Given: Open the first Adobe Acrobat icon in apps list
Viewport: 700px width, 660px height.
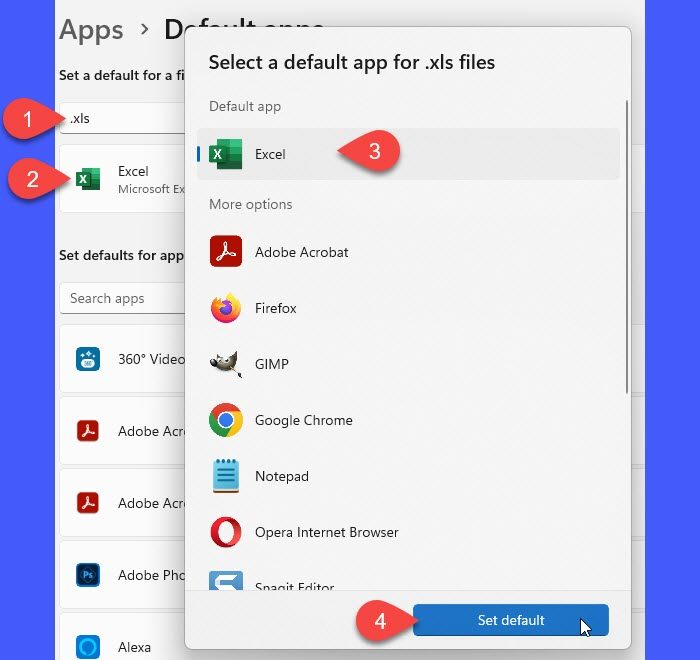Looking at the screenshot, I should pos(88,431).
